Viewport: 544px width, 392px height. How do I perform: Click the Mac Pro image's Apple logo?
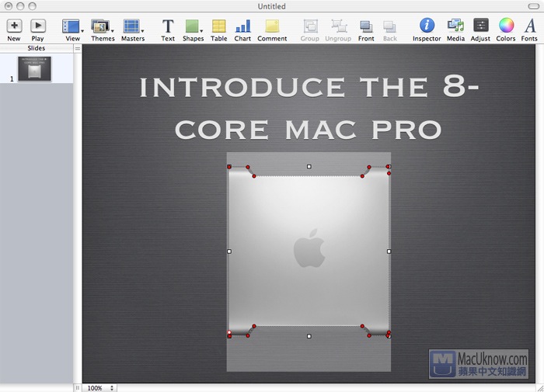click(x=309, y=248)
